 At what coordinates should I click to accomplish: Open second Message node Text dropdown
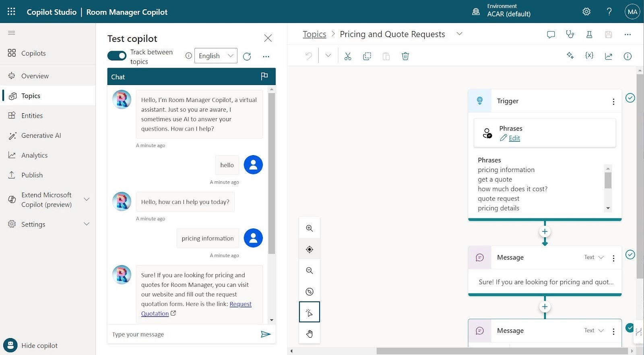click(x=594, y=330)
